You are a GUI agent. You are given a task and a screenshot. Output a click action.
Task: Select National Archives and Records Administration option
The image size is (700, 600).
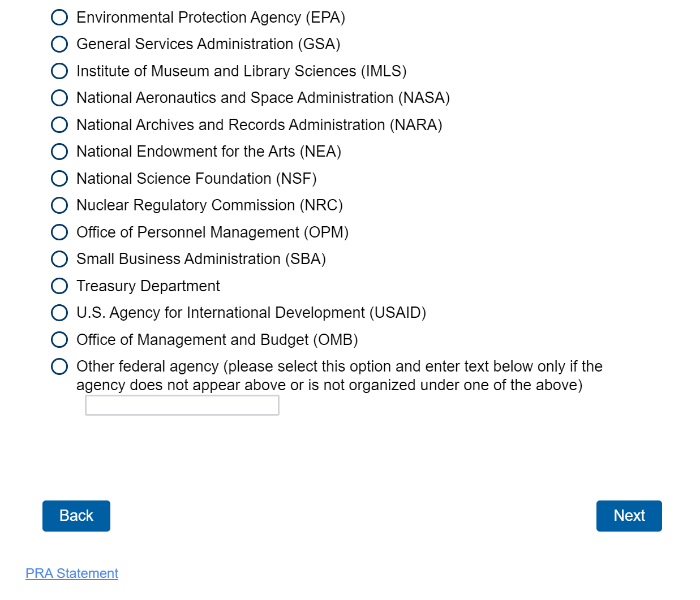59,125
